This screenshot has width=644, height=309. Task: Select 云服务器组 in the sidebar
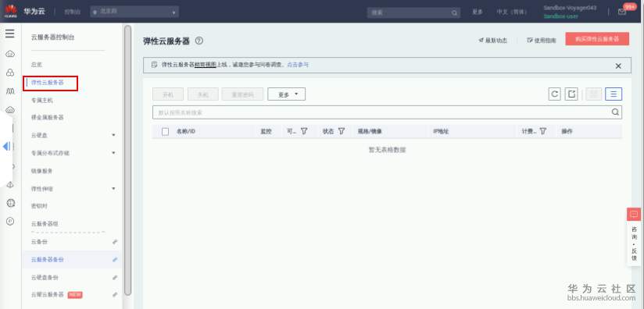pos(45,224)
